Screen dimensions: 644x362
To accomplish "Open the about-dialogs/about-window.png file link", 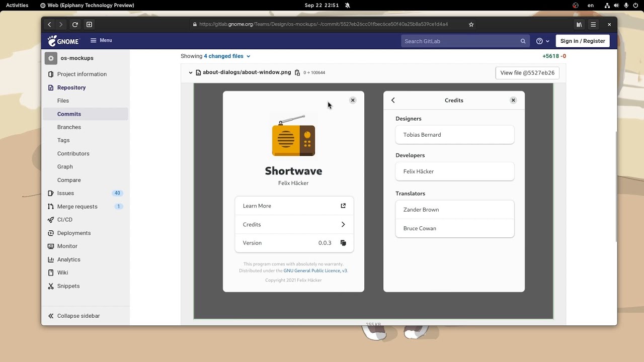I will click(x=247, y=72).
